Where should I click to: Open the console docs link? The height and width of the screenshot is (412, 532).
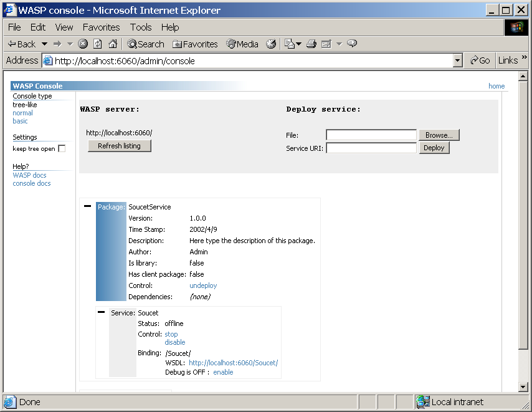pos(32,184)
